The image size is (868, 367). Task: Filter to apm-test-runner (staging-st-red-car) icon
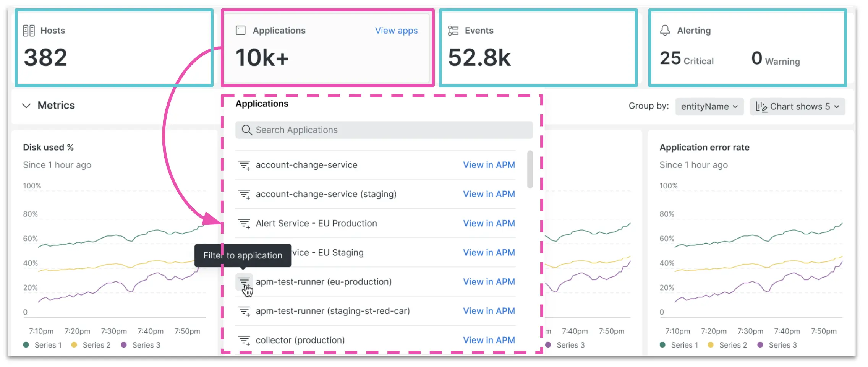point(244,311)
